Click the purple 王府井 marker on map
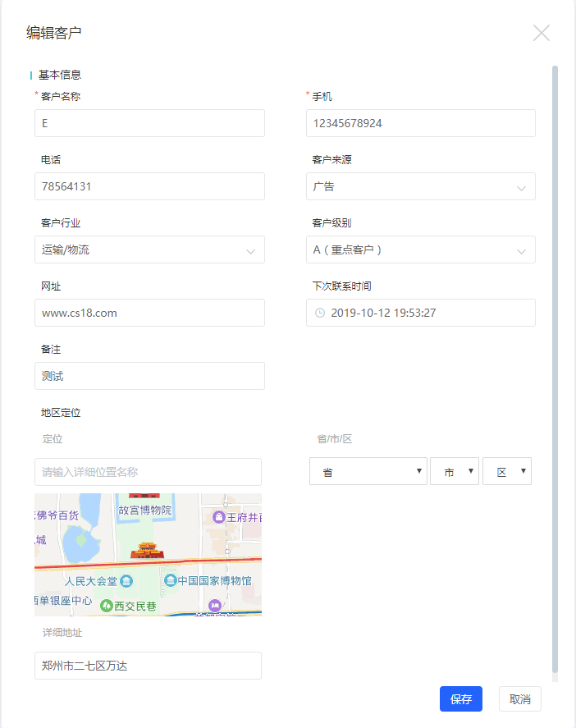The image size is (576, 728). (x=218, y=517)
